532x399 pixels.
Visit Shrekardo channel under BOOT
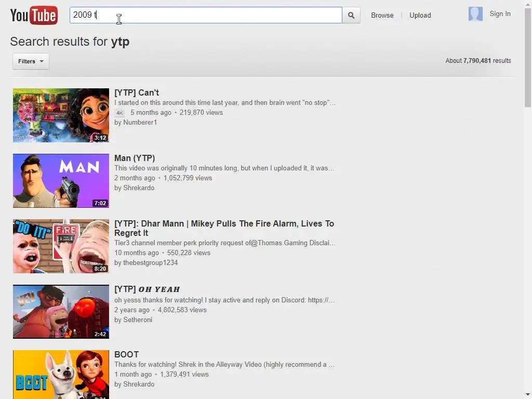tap(138, 384)
